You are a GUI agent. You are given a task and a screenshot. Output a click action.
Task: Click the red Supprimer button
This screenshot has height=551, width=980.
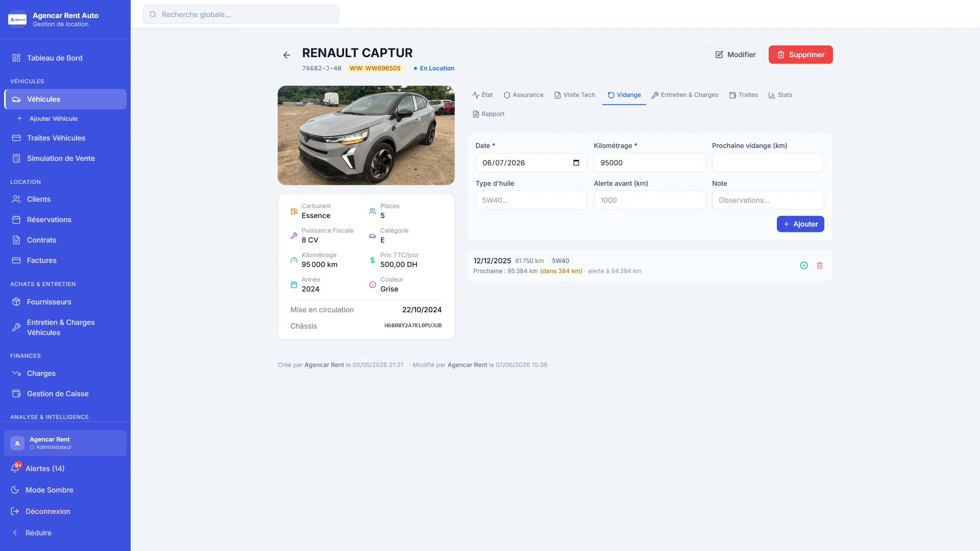(800, 55)
